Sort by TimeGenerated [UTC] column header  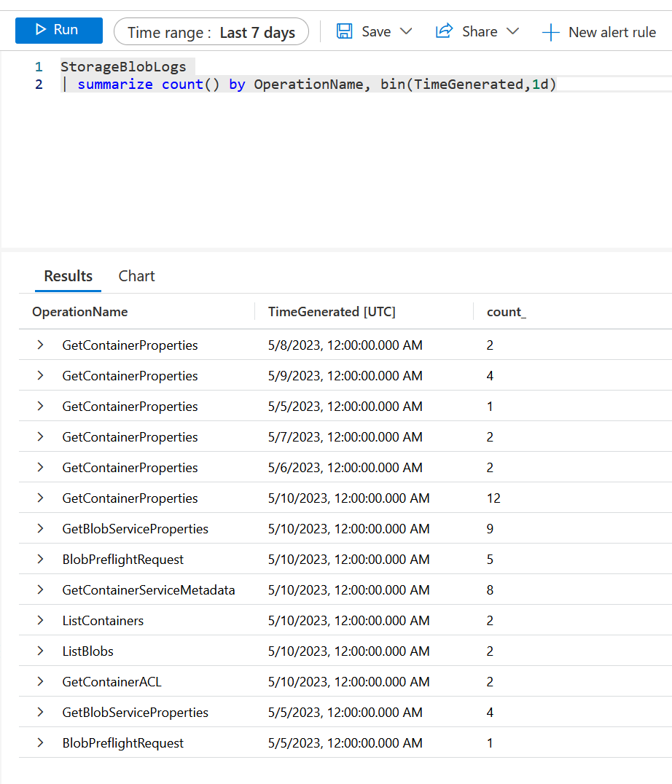point(332,312)
